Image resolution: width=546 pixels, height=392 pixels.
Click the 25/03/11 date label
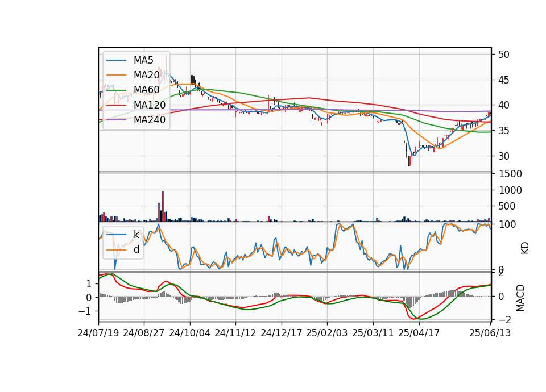(x=373, y=333)
